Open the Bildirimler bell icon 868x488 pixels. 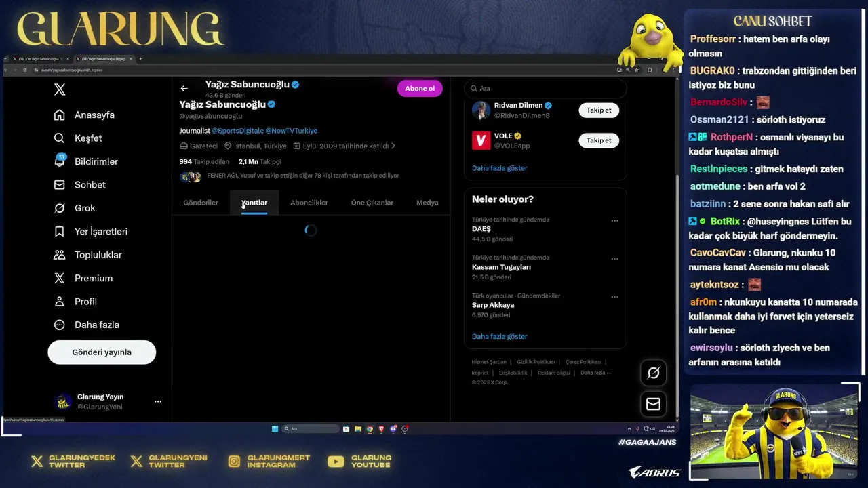click(x=60, y=161)
